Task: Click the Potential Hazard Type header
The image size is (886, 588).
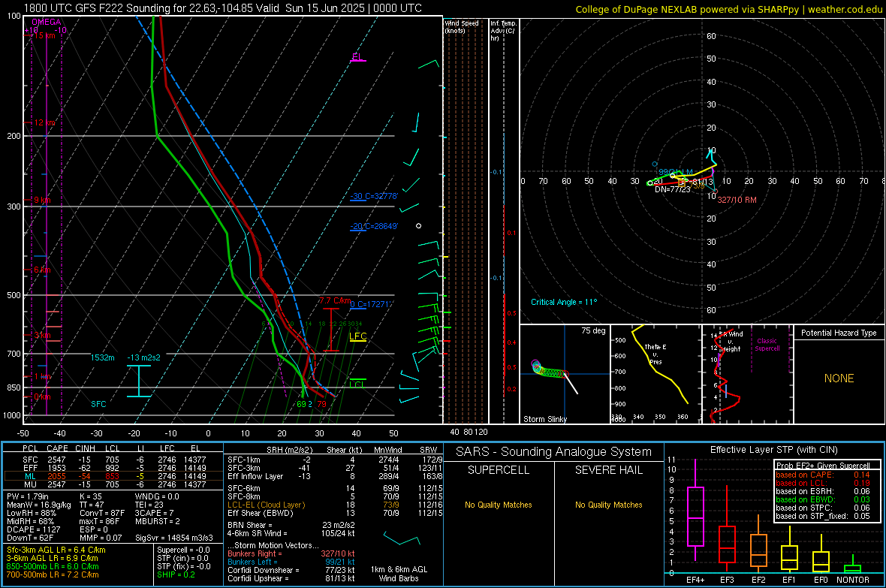Action: [x=839, y=333]
